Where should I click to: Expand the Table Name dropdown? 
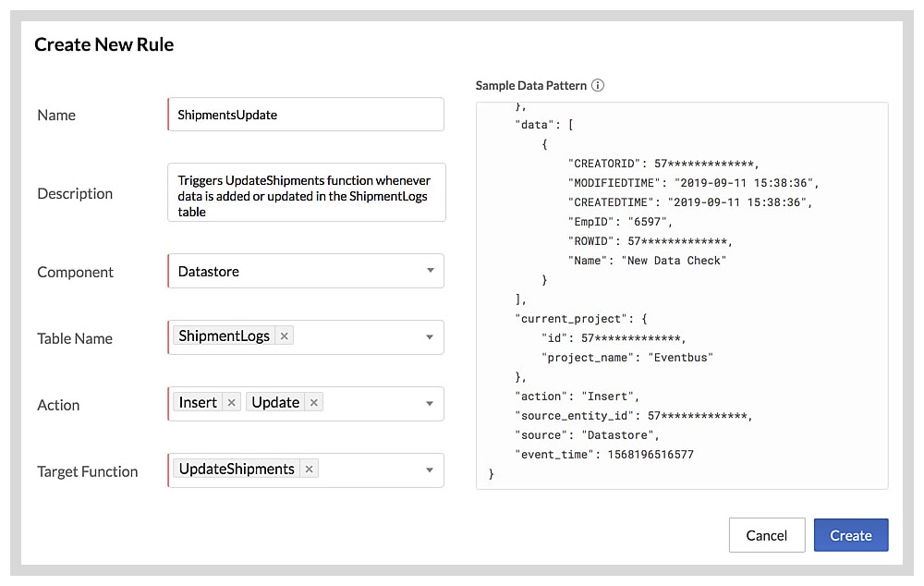click(x=429, y=336)
